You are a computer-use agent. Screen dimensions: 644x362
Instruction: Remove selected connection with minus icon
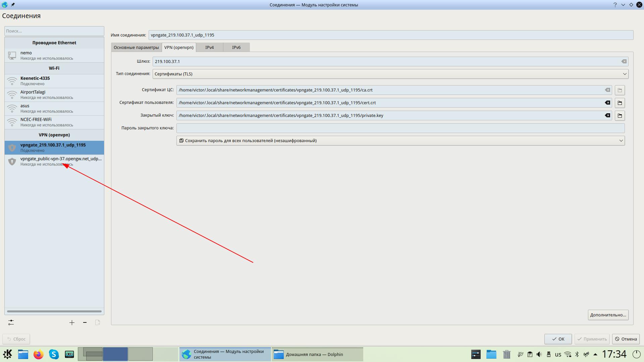(85, 322)
